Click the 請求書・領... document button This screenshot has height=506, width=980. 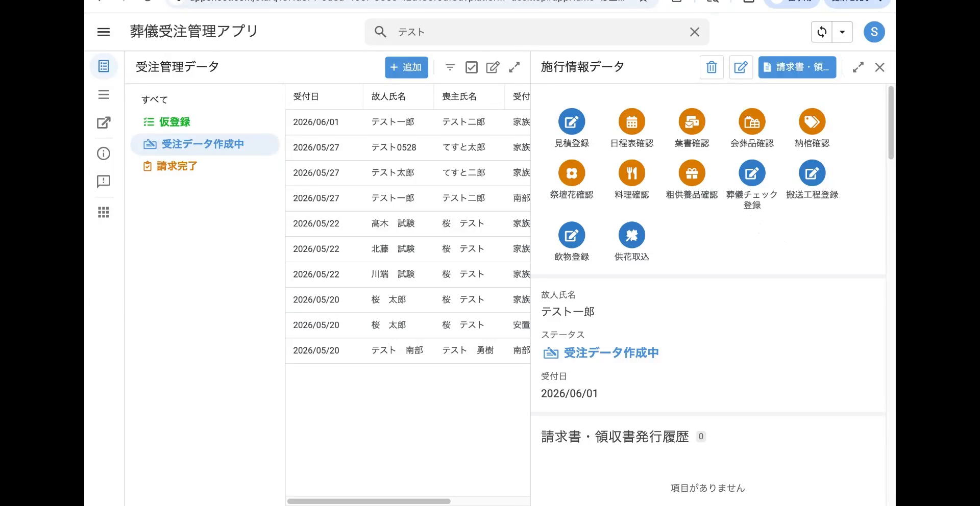coord(797,67)
